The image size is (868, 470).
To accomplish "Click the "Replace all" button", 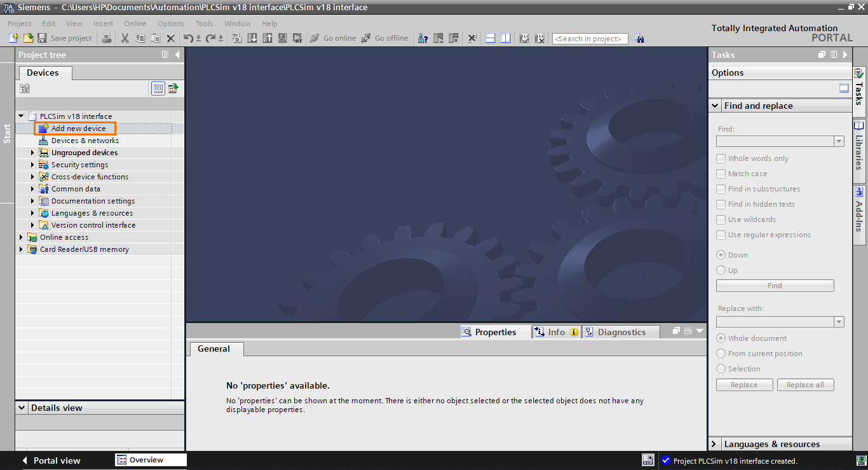I will click(x=805, y=384).
